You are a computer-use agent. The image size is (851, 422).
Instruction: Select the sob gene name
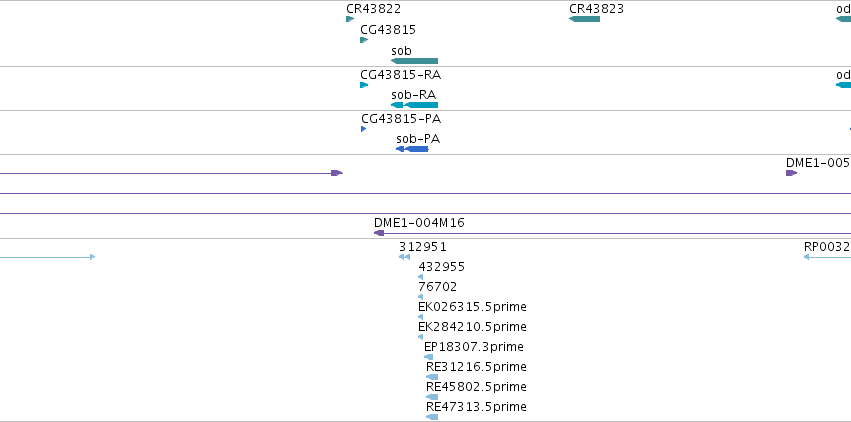pyautogui.click(x=402, y=51)
